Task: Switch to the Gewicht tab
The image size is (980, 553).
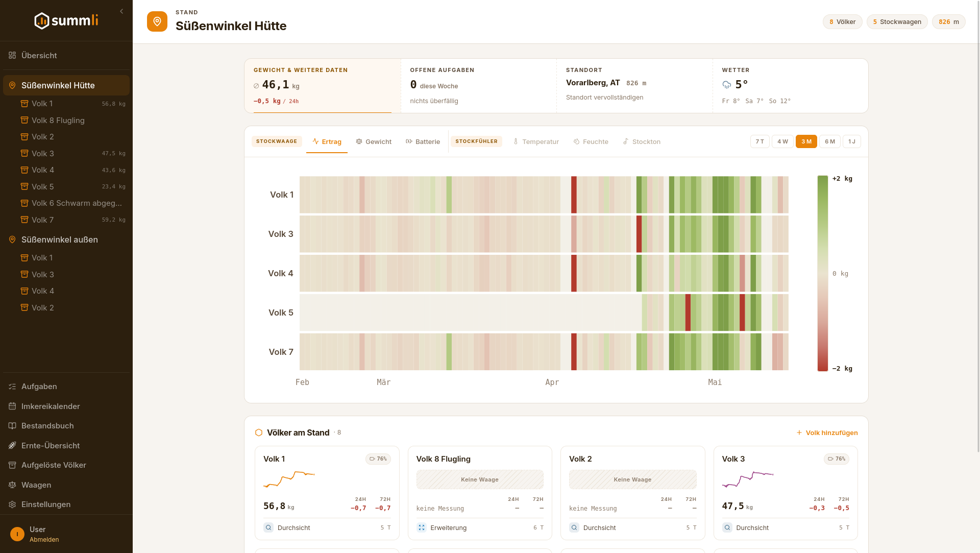Action: (374, 142)
